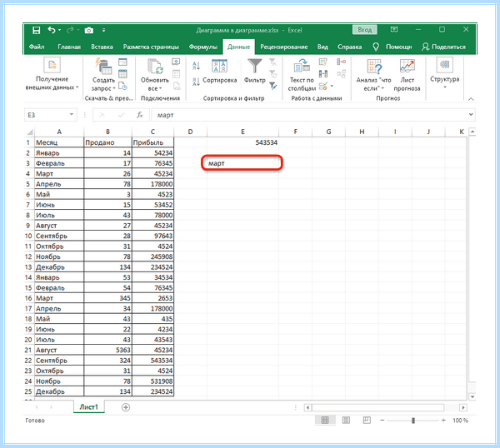Click the Поделиться share button
This screenshot has width=500, height=448.
pos(443,47)
